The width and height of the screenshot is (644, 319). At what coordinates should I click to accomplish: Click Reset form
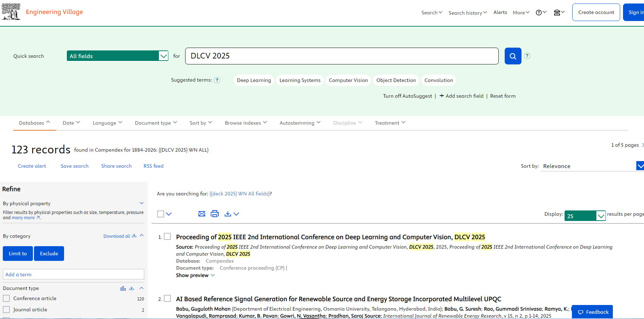coord(503,96)
